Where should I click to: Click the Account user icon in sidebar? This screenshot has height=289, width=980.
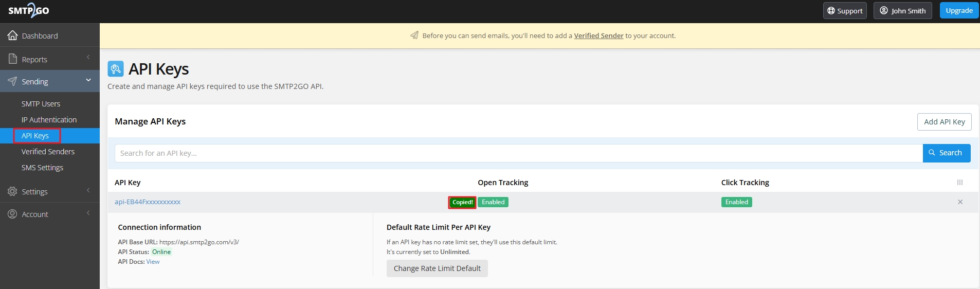(x=12, y=214)
